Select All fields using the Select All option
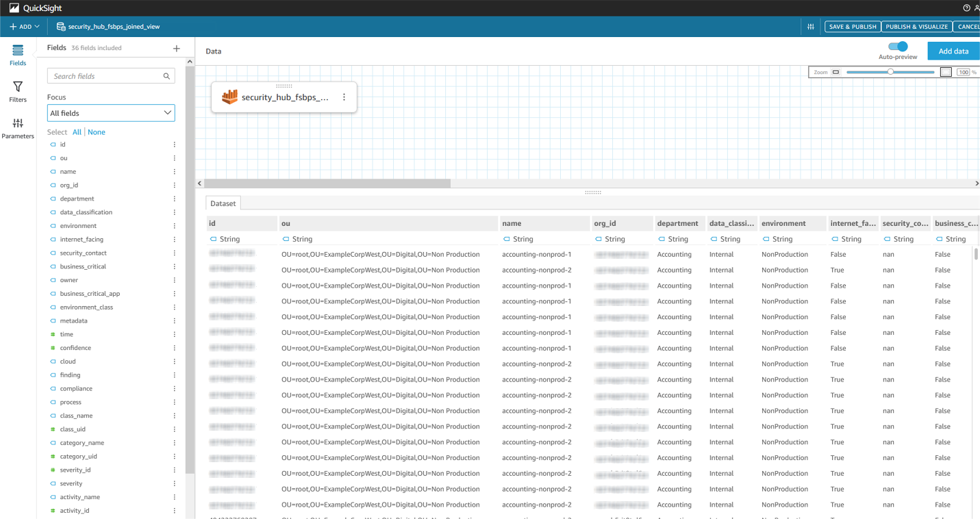The width and height of the screenshot is (980, 519). [x=77, y=131]
